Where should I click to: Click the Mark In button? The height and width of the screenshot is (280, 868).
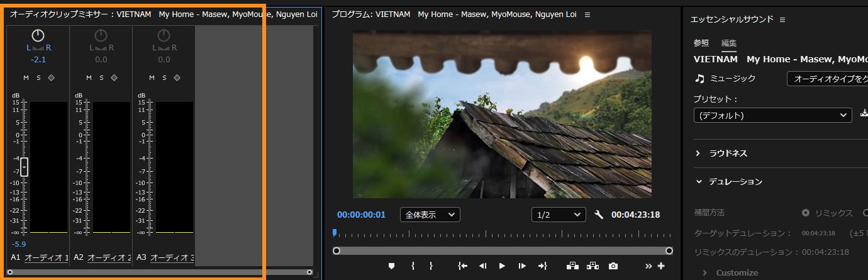413,266
